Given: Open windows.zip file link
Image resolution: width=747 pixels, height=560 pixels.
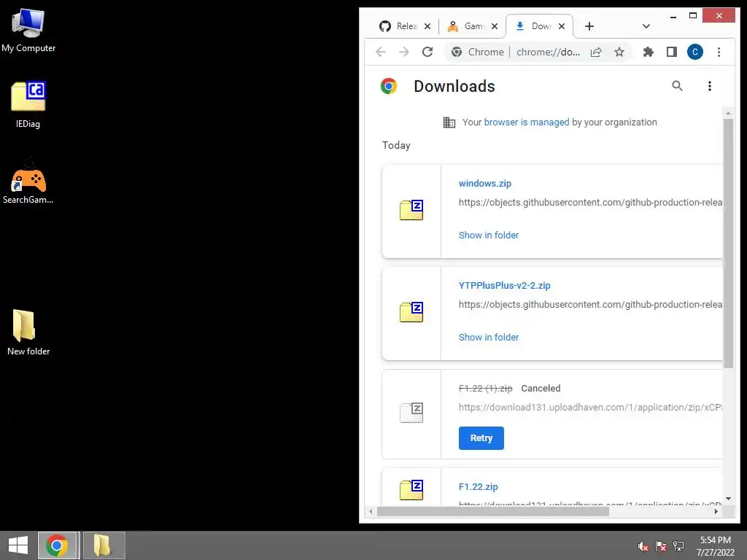Looking at the screenshot, I should pyautogui.click(x=485, y=183).
